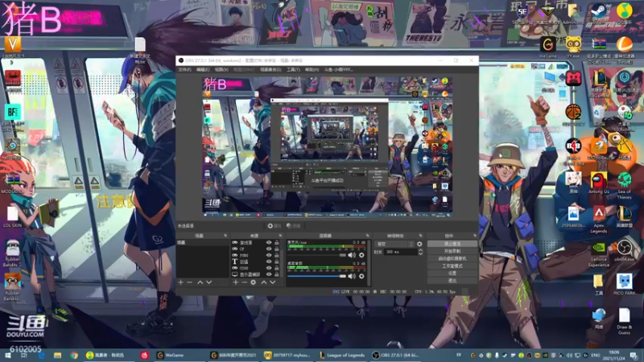
Task: Pop out the Audio Mixer dock panel
Action: (x=368, y=236)
